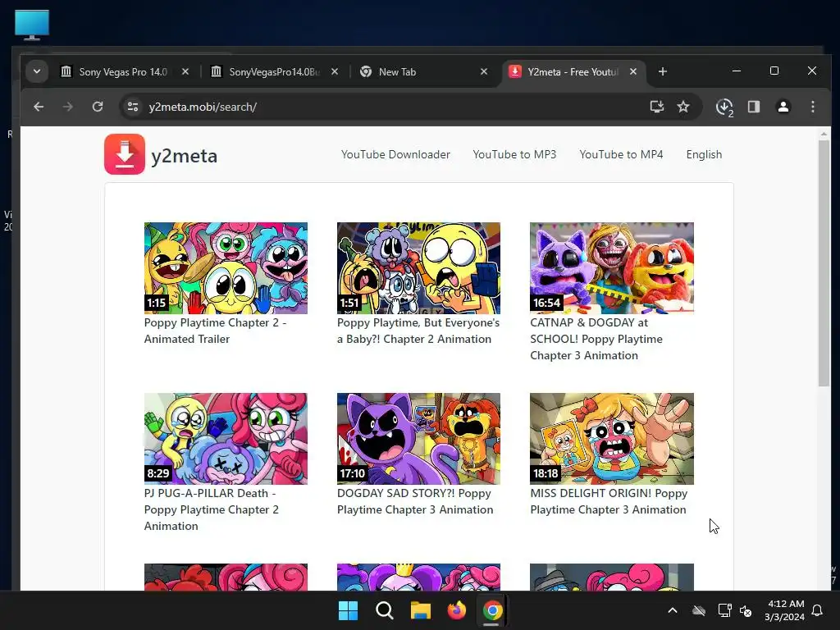840x630 pixels.
Task: Click the muted volume tray icon
Action: point(746,610)
